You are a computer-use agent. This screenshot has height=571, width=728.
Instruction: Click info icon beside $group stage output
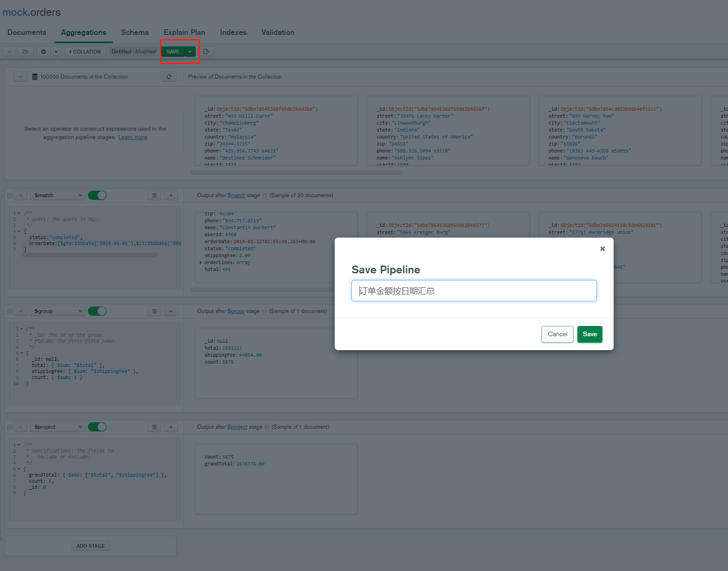pos(265,312)
